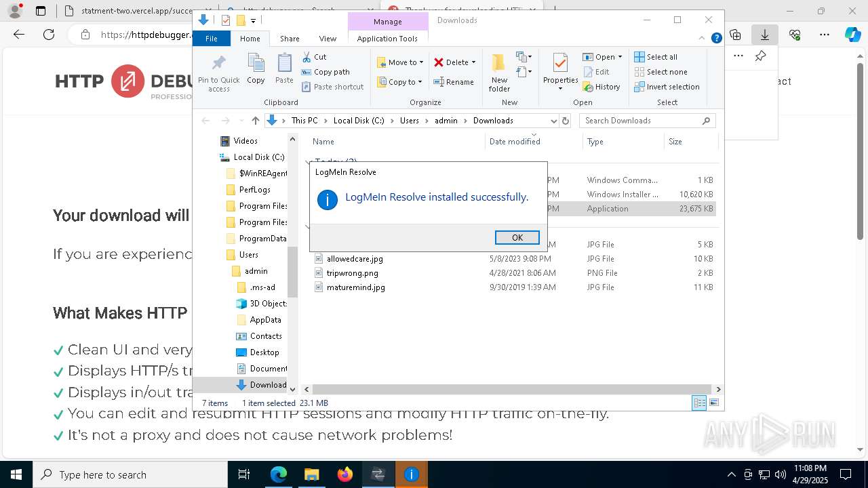Click Cut scissors in Clipboard group
Screen dimensions: 868x488
click(314, 57)
